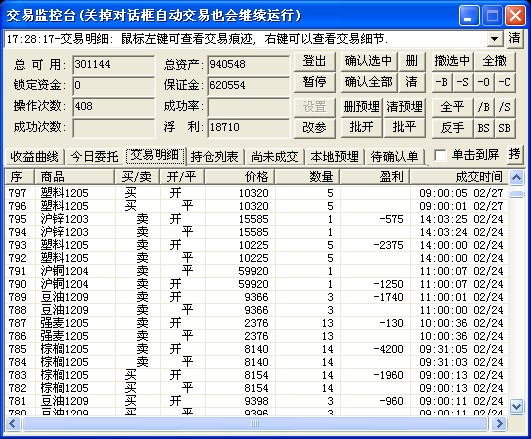This screenshot has height=439, width=531.
Task: Click the 批平 button
Action: click(x=404, y=128)
